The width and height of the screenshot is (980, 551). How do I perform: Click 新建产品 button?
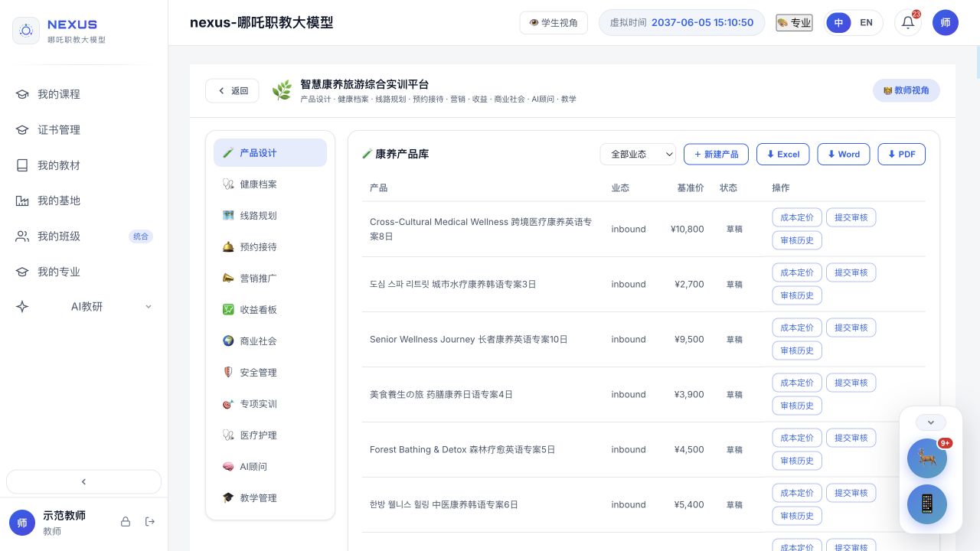pyautogui.click(x=716, y=154)
